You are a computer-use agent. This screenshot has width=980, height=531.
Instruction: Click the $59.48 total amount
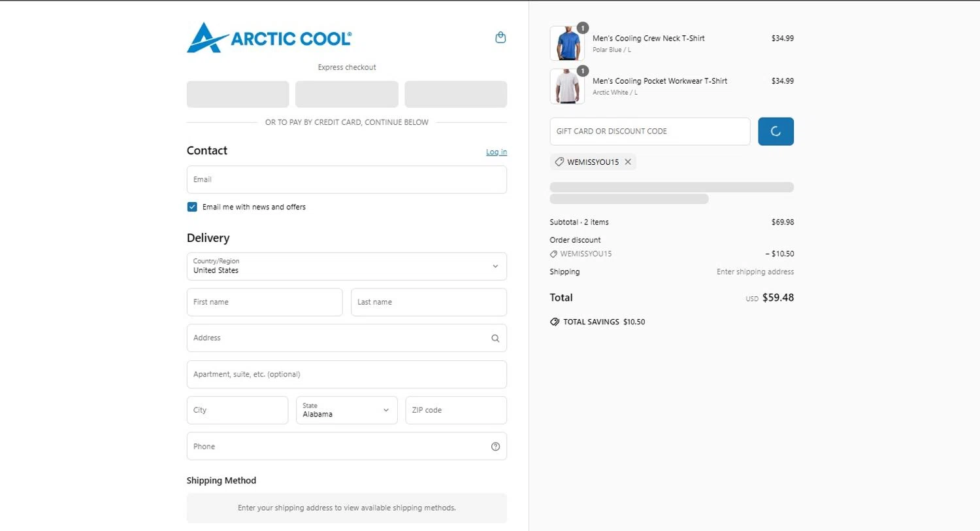coord(778,298)
